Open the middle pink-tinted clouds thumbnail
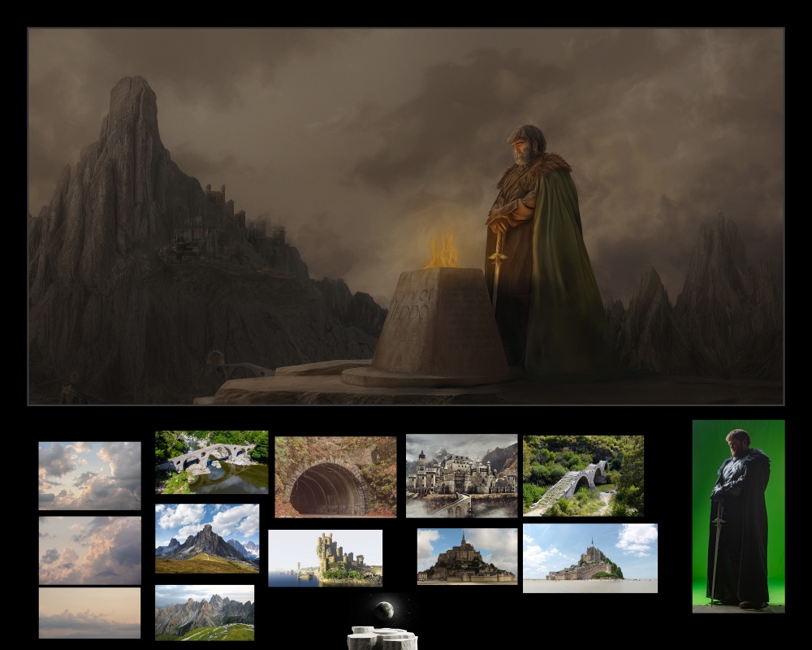 click(89, 550)
